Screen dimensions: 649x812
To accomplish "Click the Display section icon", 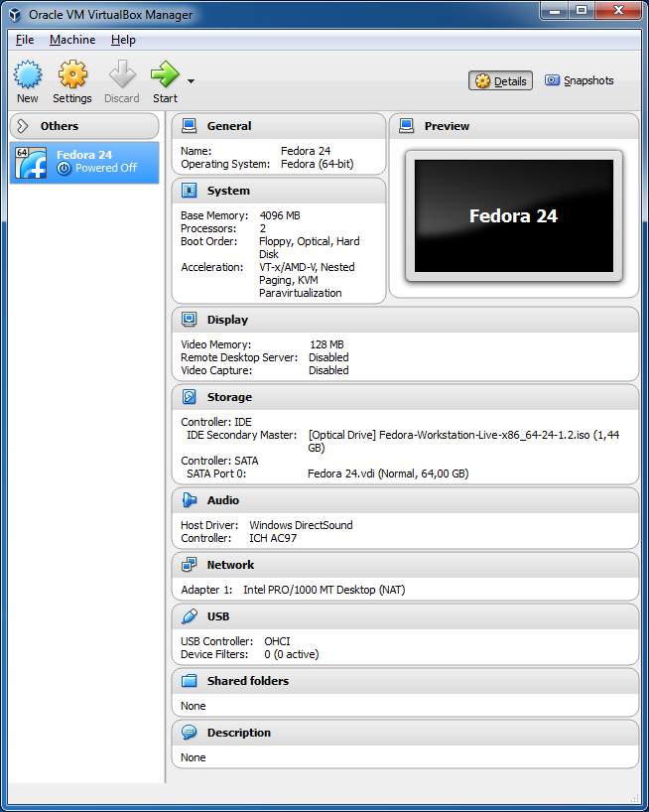I will tap(190, 320).
